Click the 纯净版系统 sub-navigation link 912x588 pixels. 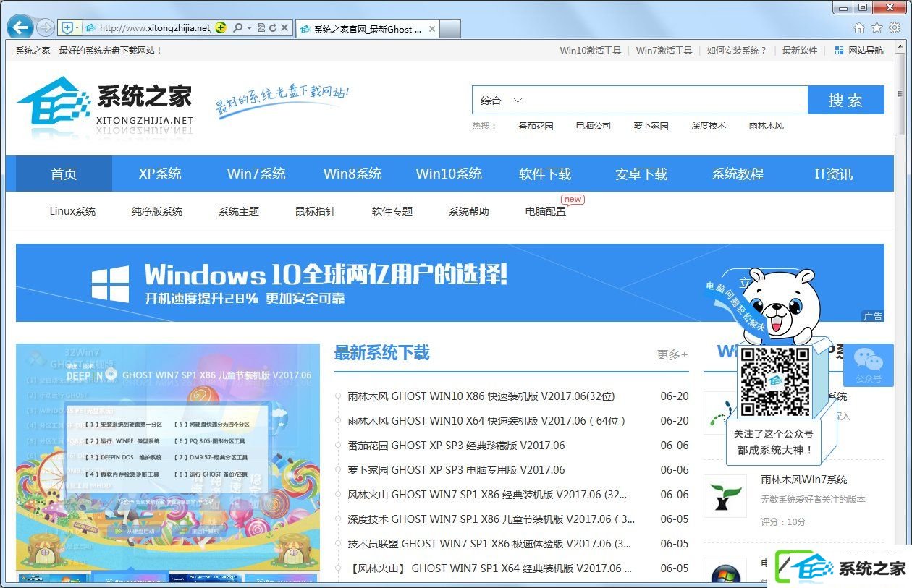(x=157, y=211)
